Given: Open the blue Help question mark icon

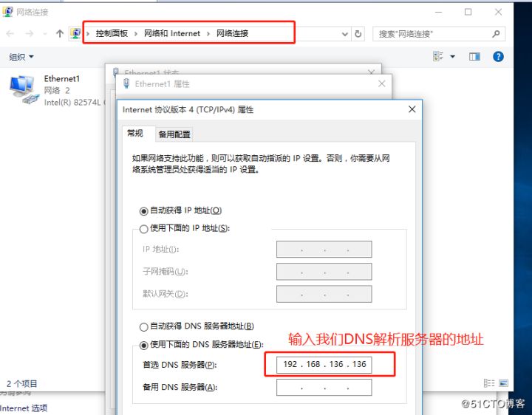Looking at the screenshot, I should pyautogui.click(x=498, y=57).
